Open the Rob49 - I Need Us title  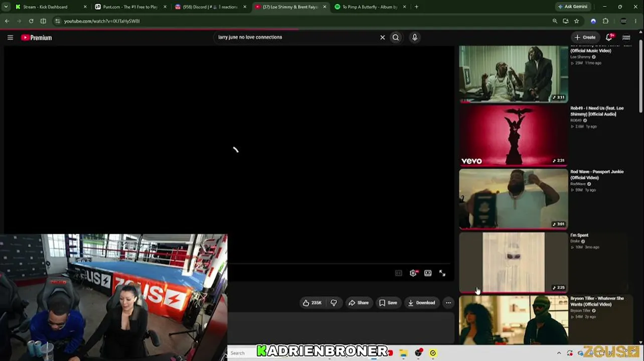[597, 111]
